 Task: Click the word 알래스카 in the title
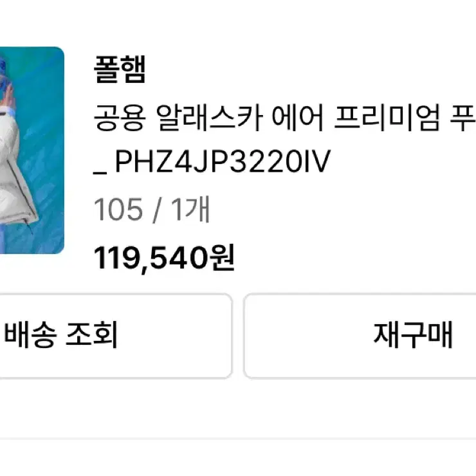tap(210, 118)
